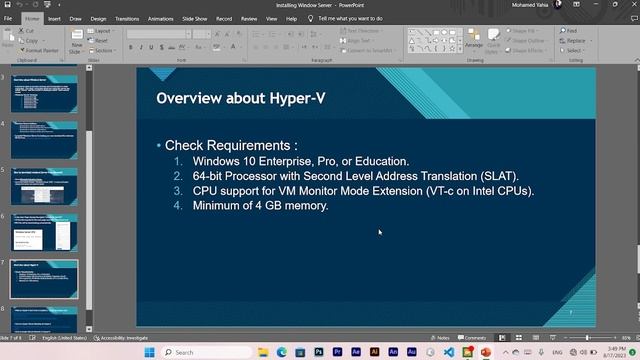The height and width of the screenshot is (360, 640).
Task: Click the Copy button
Action: pyautogui.click(x=29, y=41)
